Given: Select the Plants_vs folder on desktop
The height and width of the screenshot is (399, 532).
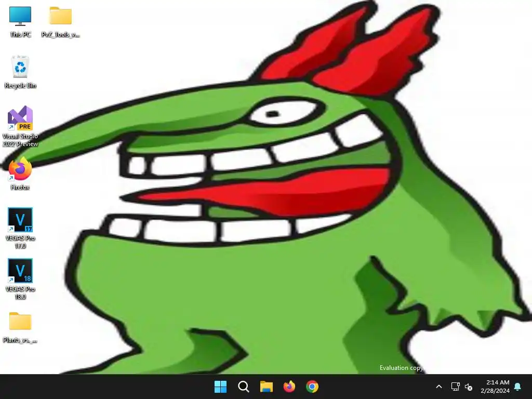Looking at the screenshot, I should 20,327.
